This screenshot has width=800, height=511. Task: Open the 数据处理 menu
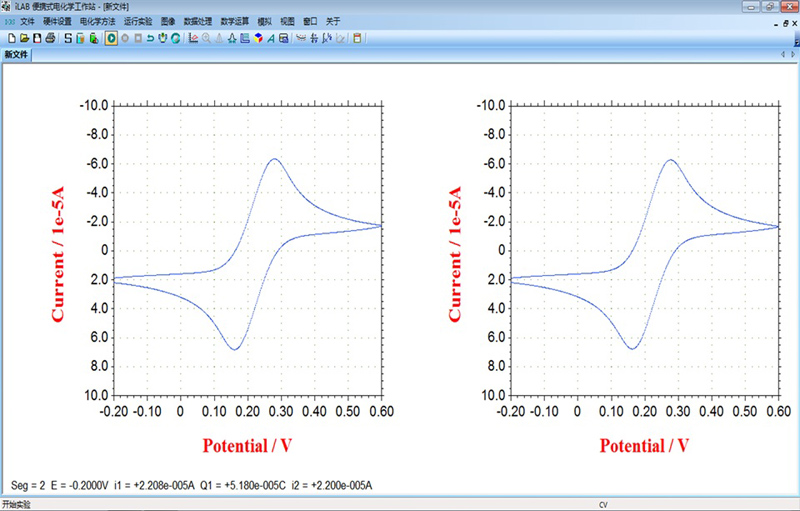(198, 21)
